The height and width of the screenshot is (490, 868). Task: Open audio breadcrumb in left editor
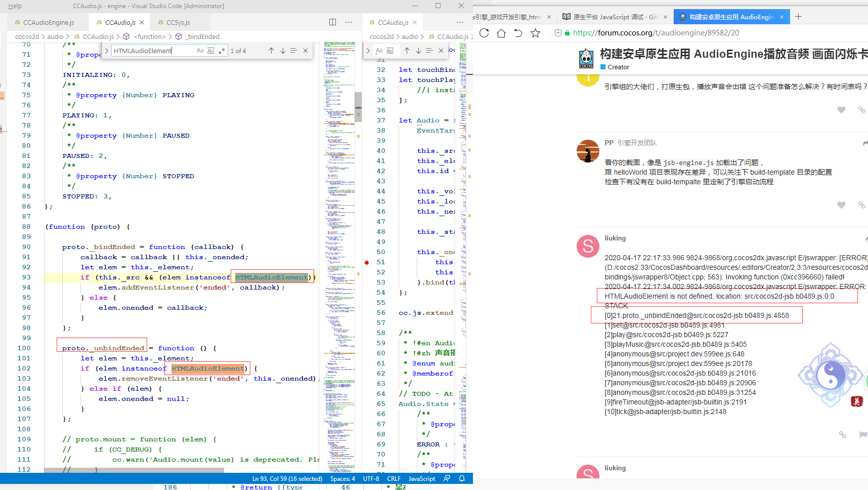55,36
